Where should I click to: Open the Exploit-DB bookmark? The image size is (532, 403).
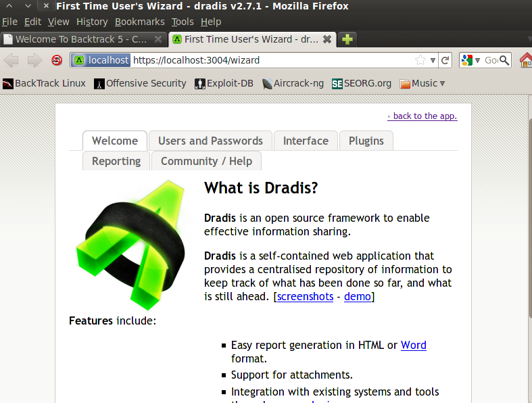click(x=224, y=84)
